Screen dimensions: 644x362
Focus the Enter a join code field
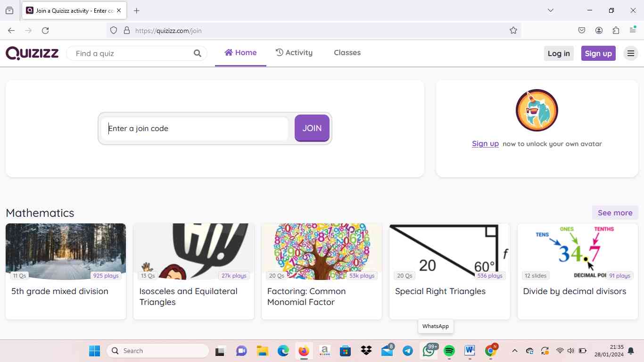coord(195,128)
